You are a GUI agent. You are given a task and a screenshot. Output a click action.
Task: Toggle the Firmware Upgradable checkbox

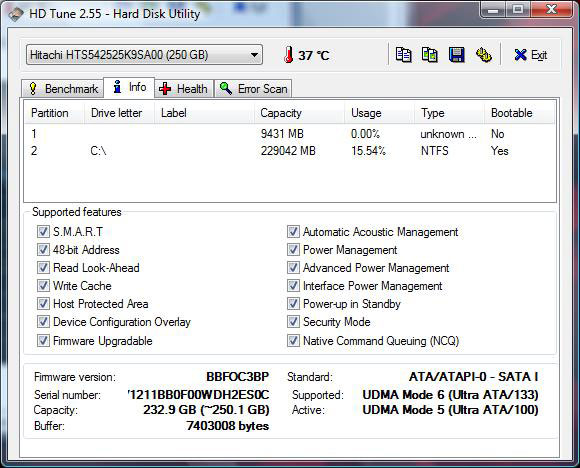point(43,340)
